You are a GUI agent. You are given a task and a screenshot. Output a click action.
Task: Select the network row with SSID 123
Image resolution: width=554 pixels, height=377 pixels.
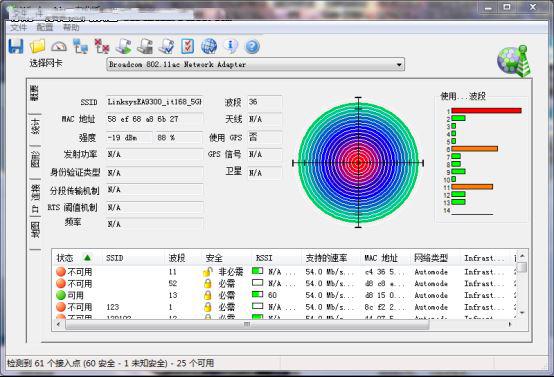click(x=285, y=307)
